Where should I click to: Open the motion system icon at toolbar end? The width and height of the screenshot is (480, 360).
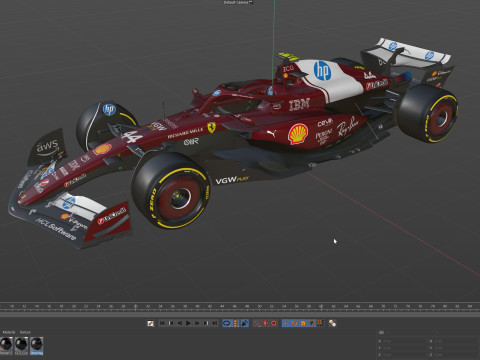click(332, 323)
